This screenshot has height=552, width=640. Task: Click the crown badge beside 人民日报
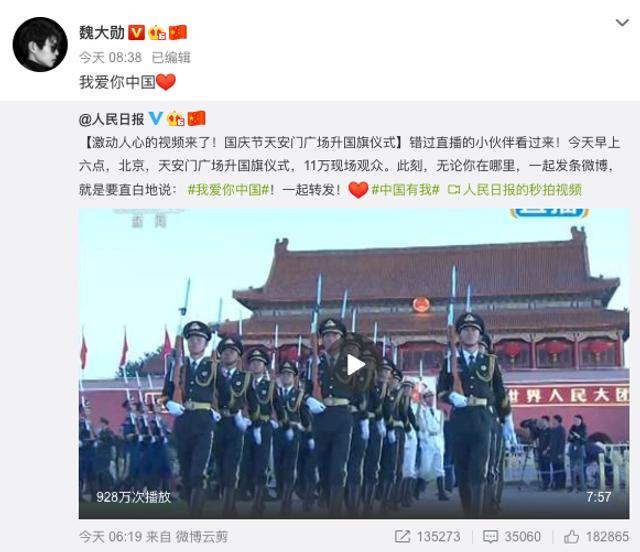(176, 119)
